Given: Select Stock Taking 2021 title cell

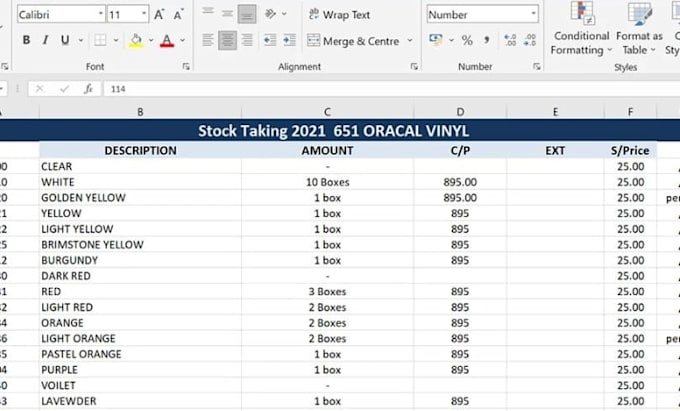Looking at the screenshot, I should coord(333,130).
